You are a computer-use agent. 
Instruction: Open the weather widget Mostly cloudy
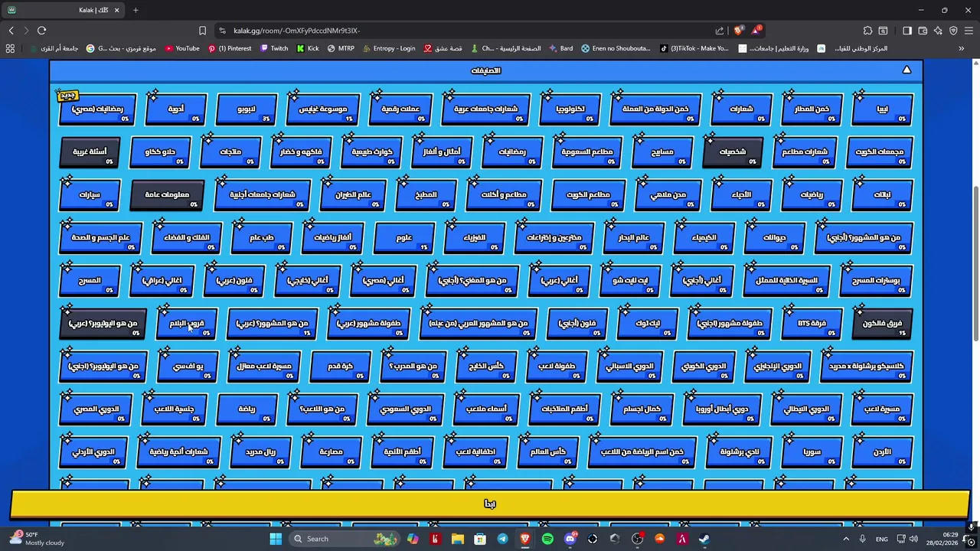tap(38, 539)
